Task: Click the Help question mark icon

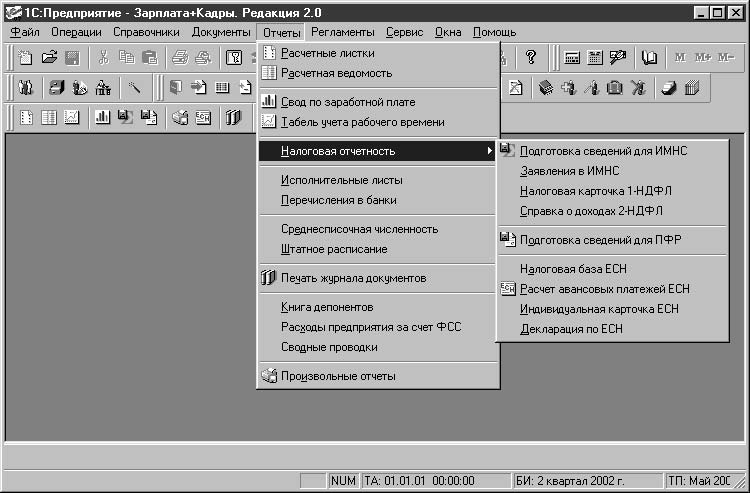Action: (531, 58)
